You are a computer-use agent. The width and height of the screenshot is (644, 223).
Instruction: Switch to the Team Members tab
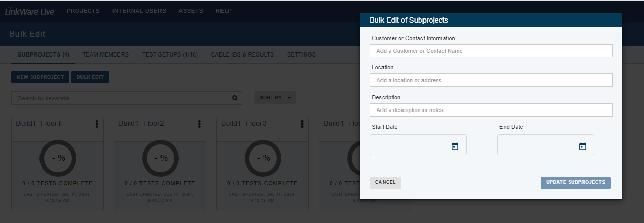(x=106, y=54)
